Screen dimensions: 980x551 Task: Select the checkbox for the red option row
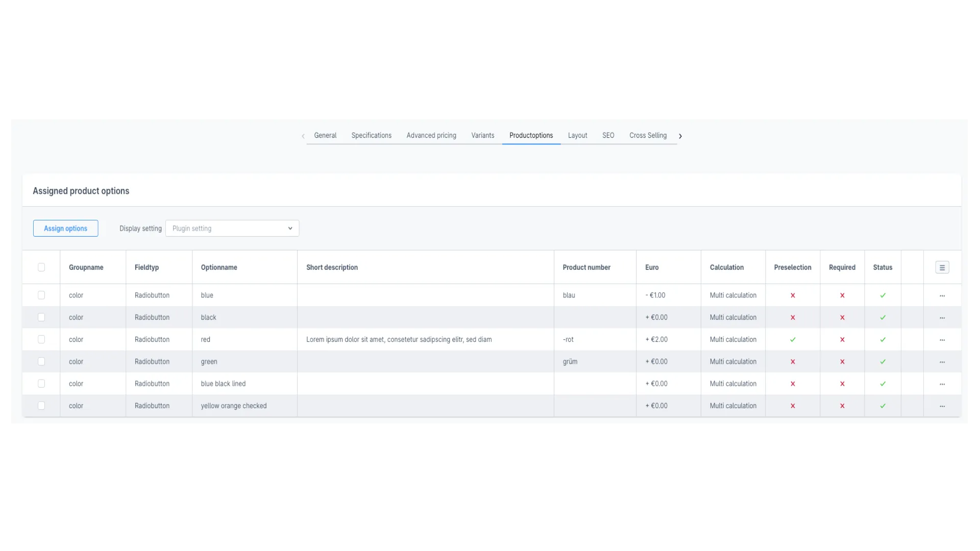point(41,339)
